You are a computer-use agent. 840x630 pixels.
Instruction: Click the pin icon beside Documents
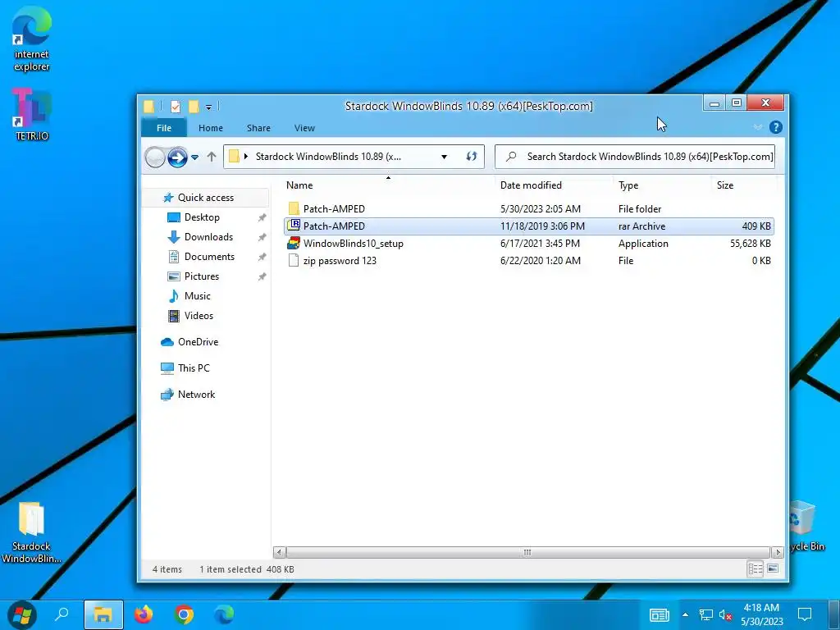pos(262,257)
